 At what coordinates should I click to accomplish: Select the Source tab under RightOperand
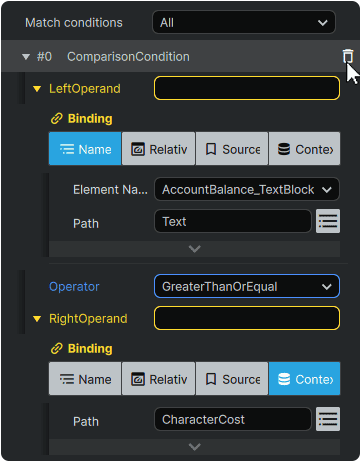point(232,379)
